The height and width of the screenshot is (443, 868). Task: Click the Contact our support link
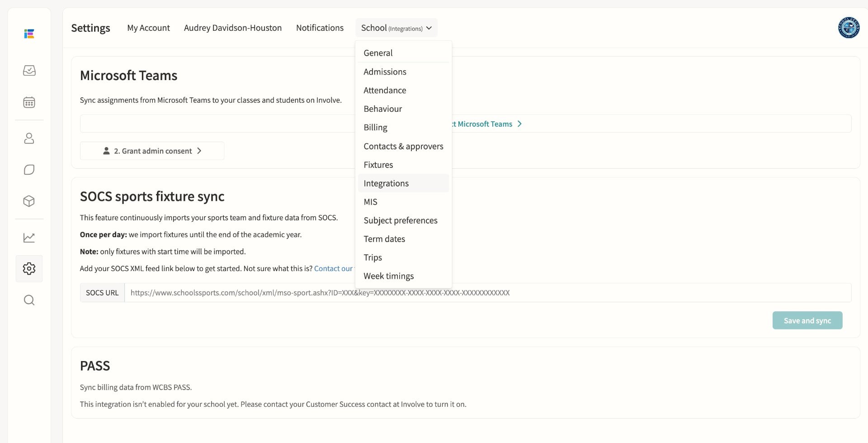(x=334, y=268)
